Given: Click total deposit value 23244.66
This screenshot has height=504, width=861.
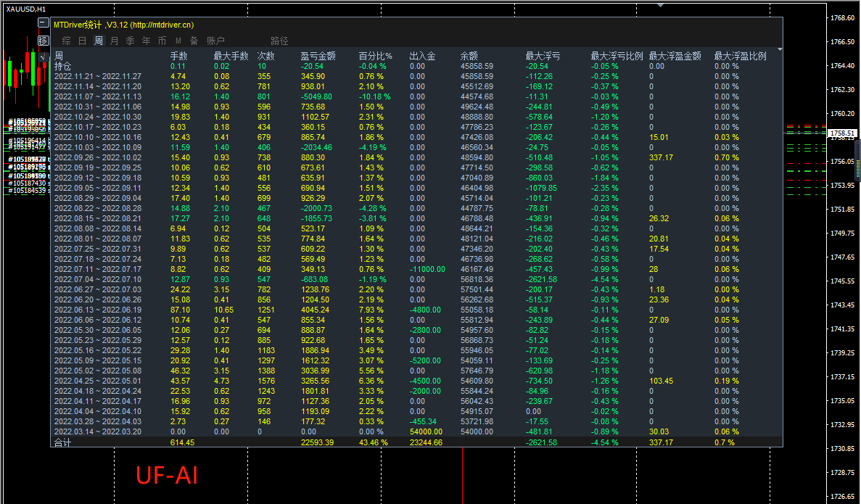Looking at the screenshot, I should click(426, 442).
